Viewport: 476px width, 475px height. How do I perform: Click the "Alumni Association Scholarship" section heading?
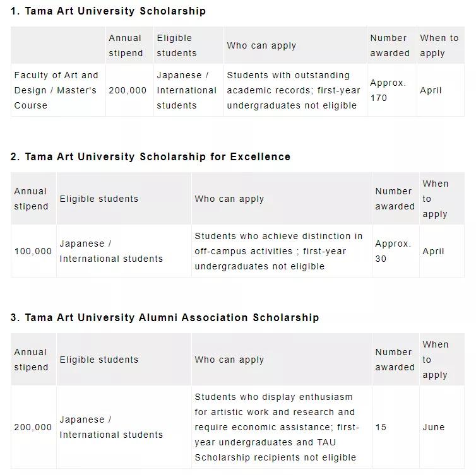coord(164,317)
